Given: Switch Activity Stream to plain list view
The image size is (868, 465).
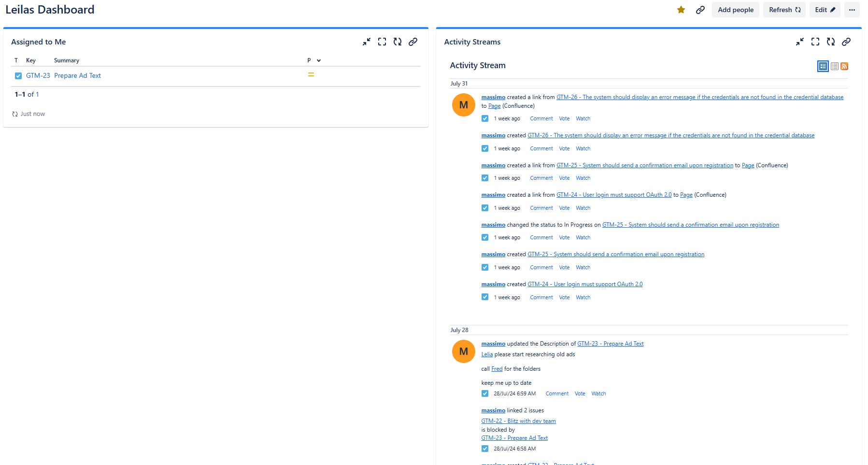Looking at the screenshot, I should pyautogui.click(x=834, y=66).
